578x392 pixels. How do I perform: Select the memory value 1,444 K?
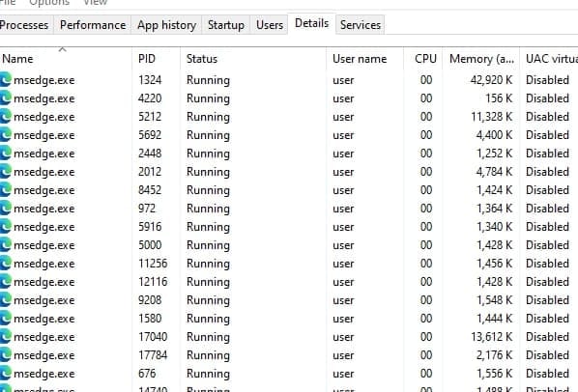[495, 319]
